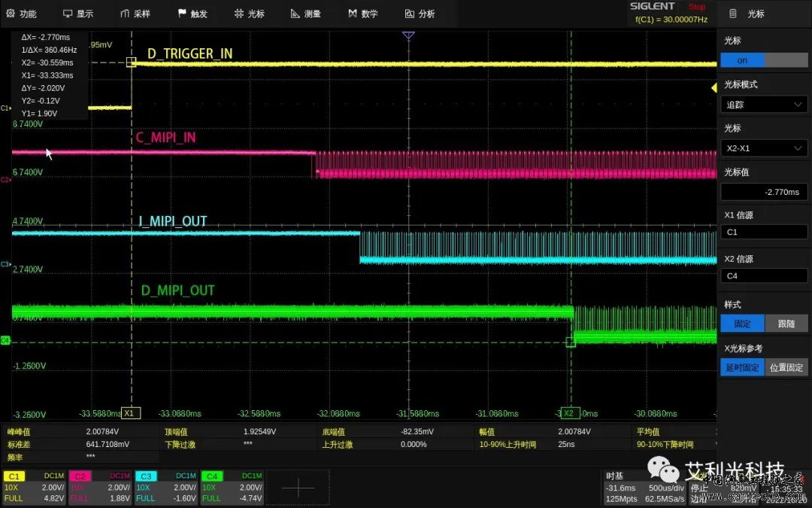Image resolution: width=812 pixels, height=508 pixels.
Task: Click the 标准差 measurement 641.7108mV
Action: pyautogui.click(x=108, y=444)
